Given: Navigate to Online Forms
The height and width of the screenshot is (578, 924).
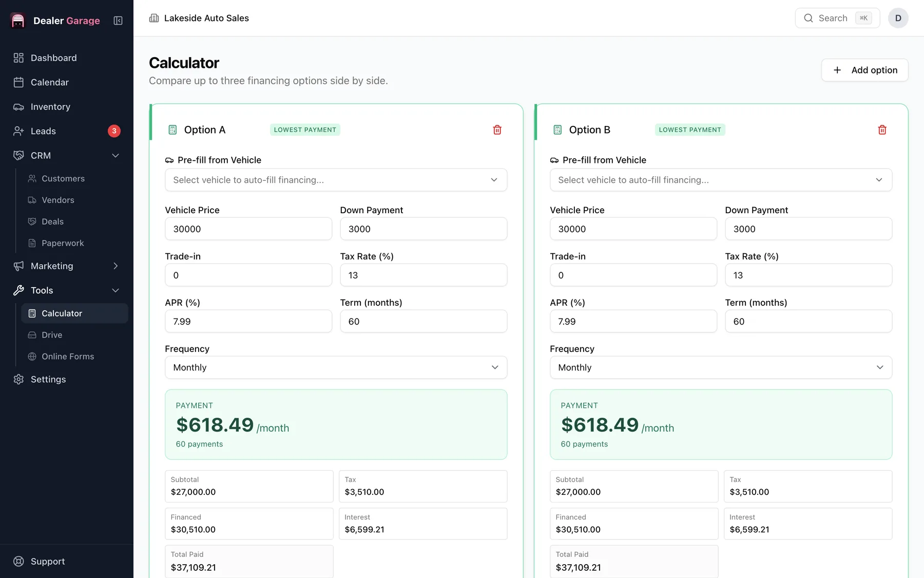Looking at the screenshot, I should tap(75, 357).
